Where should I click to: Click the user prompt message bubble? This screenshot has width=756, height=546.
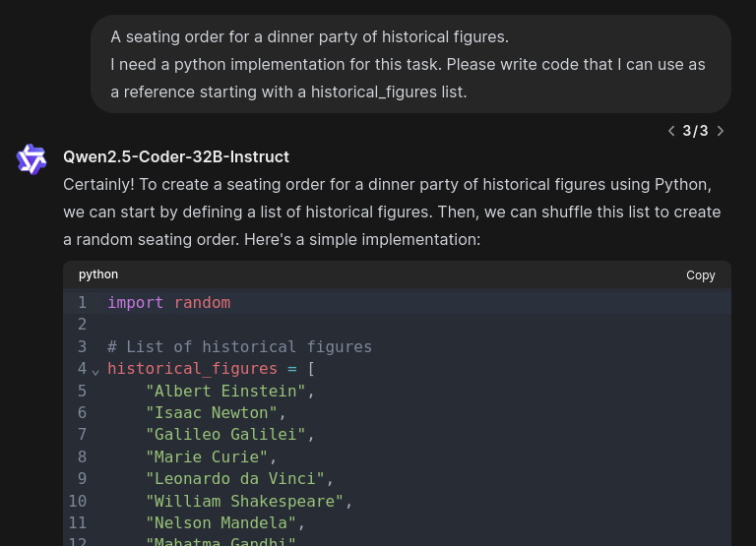(x=410, y=64)
